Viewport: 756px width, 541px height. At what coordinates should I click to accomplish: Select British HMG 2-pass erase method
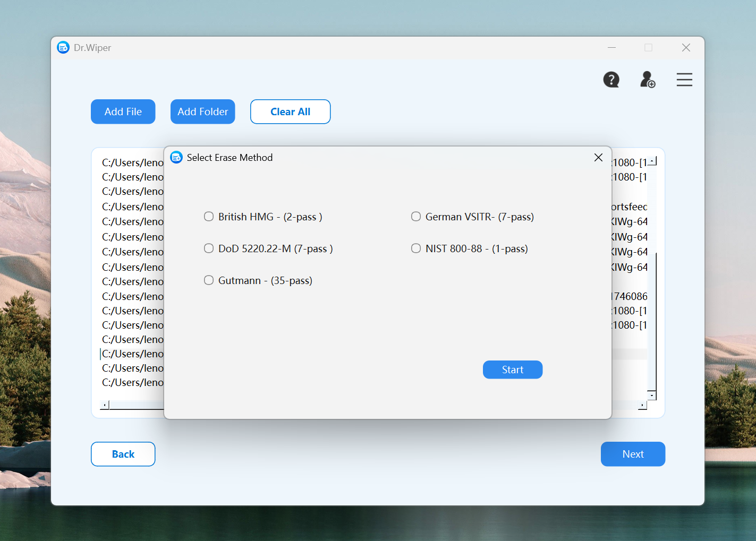click(263, 217)
